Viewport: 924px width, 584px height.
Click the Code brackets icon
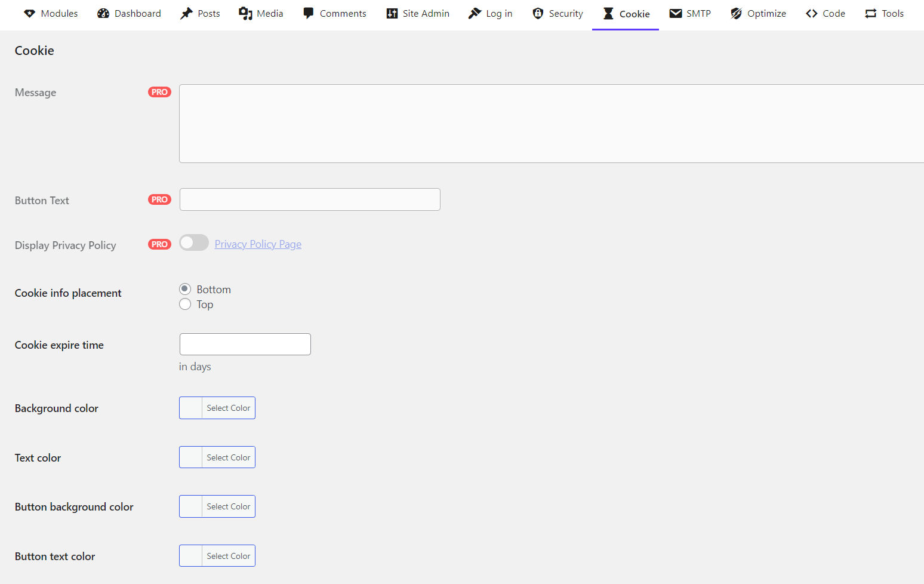click(811, 14)
